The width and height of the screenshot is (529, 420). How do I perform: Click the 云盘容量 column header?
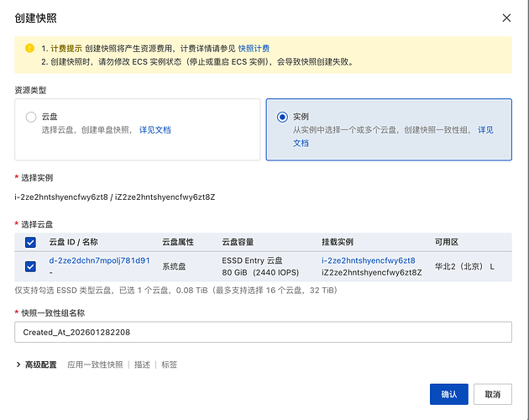pyautogui.click(x=241, y=242)
